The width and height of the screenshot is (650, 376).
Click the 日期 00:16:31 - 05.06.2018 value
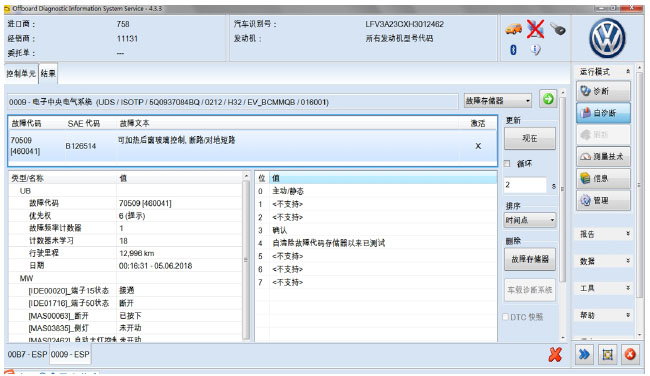(x=155, y=266)
